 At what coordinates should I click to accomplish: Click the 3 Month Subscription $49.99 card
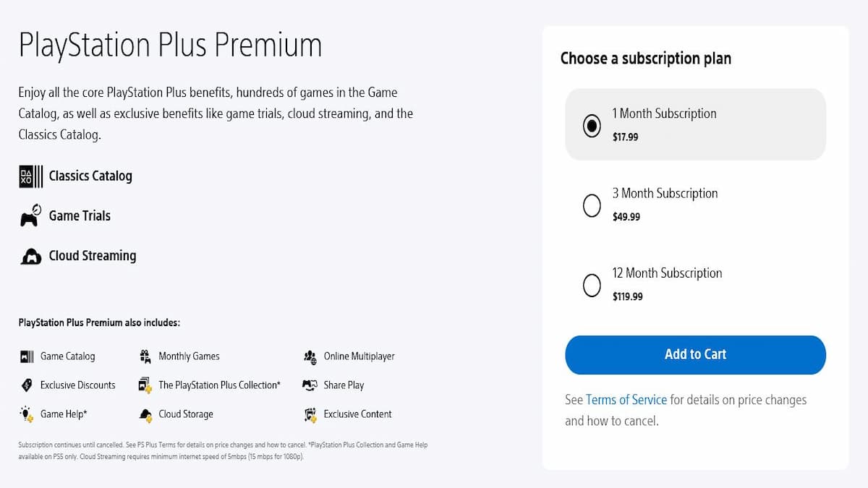coord(695,205)
